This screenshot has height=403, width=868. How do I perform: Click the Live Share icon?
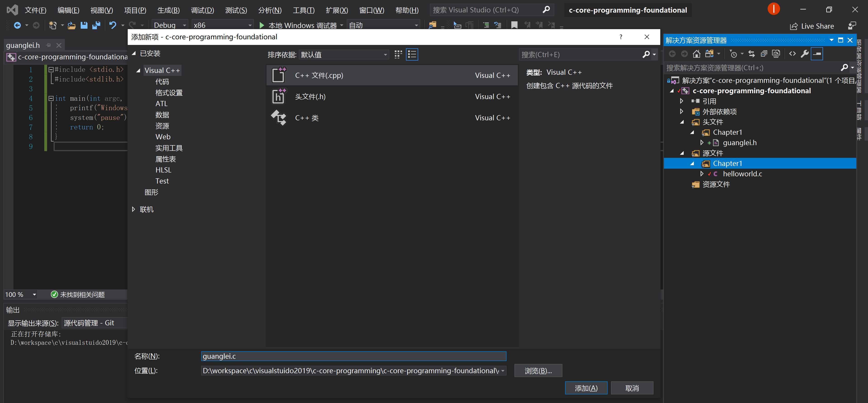point(794,26)
